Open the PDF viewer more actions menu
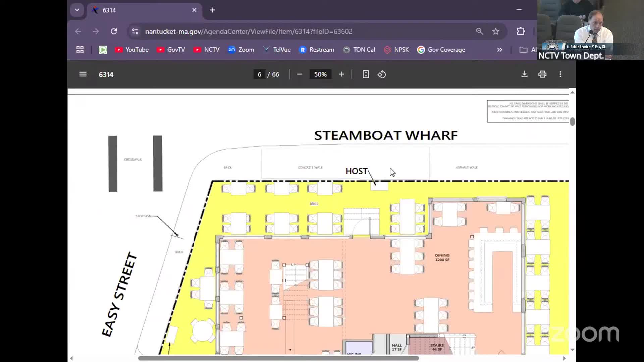 pyautogui.click(x=560, y=74)
